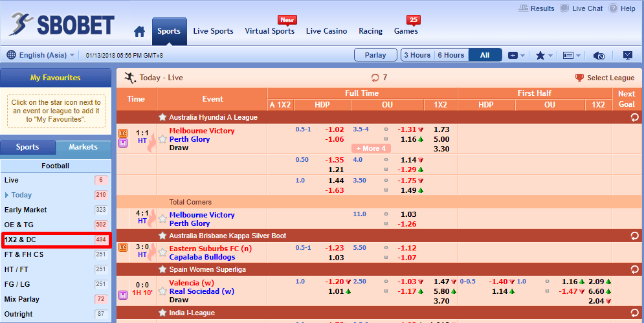Open the Racing tab
This screenshot has width=644, height=323.
[x=370, y=31]
